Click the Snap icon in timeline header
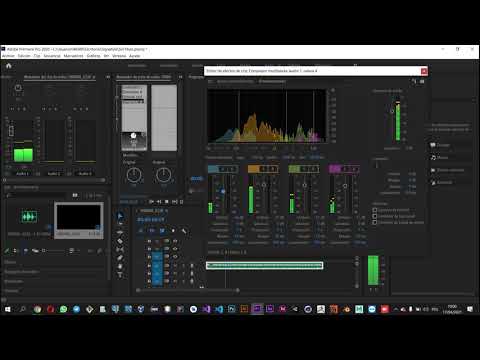480x360 pixels. click(152, 230)
